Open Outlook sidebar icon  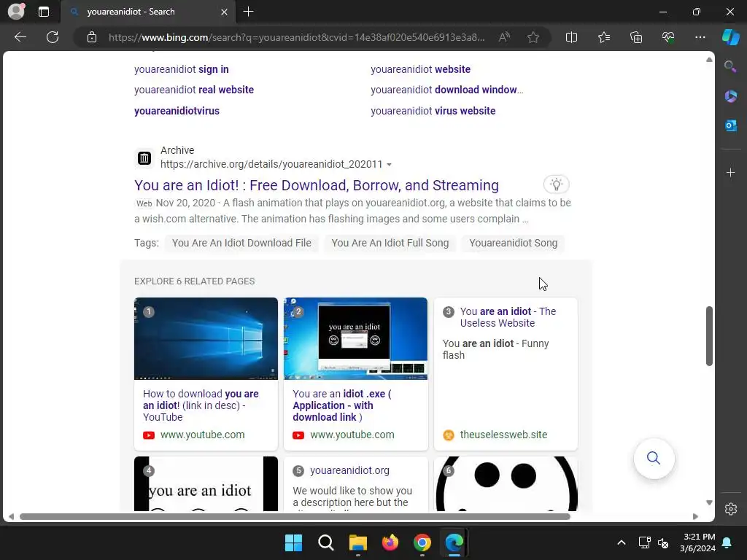point(730,125)
